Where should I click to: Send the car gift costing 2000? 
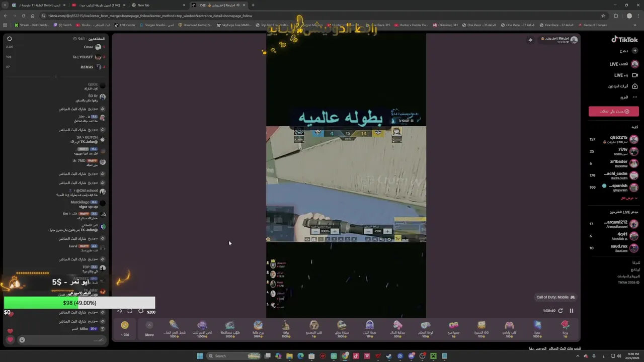click(x=342, y=328)
